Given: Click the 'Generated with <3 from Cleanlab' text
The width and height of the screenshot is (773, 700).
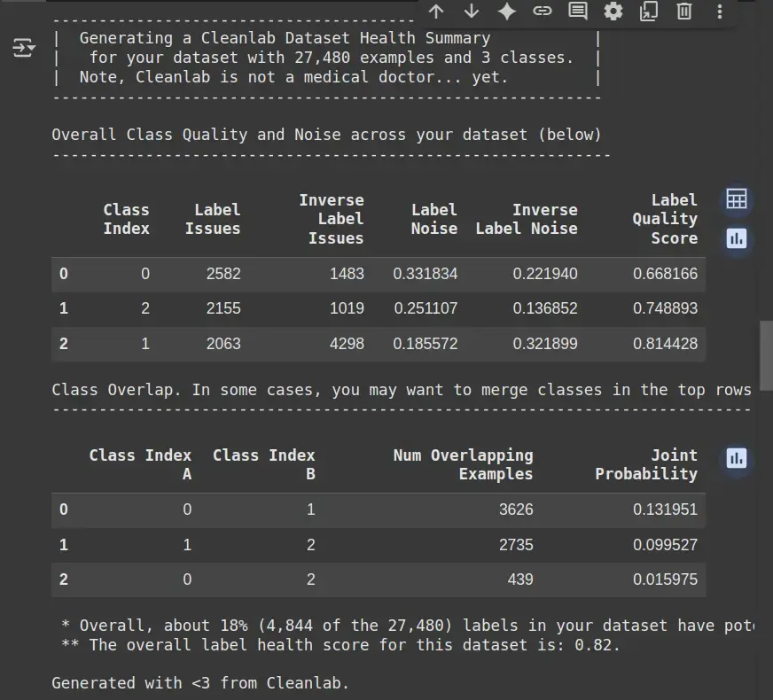Looking at the screenshot, I should coord(200,682).
